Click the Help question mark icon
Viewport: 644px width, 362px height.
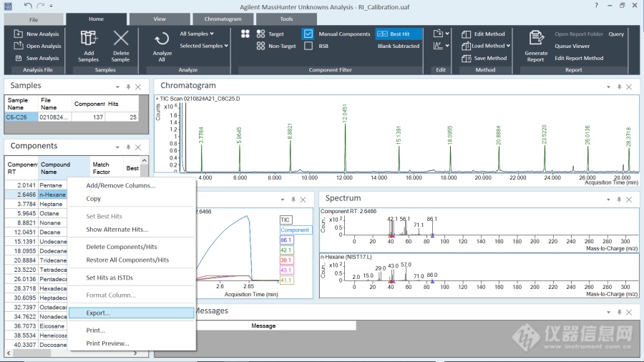(596, 5)
